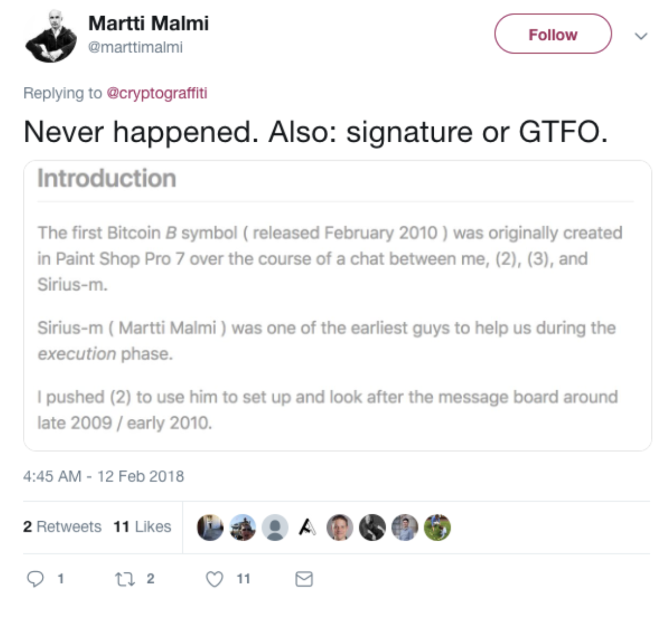The height and width of the screenshot is (624, 672).
Task: Open the @cryptograffiti profile link
Action: click(x=157, y=93)
